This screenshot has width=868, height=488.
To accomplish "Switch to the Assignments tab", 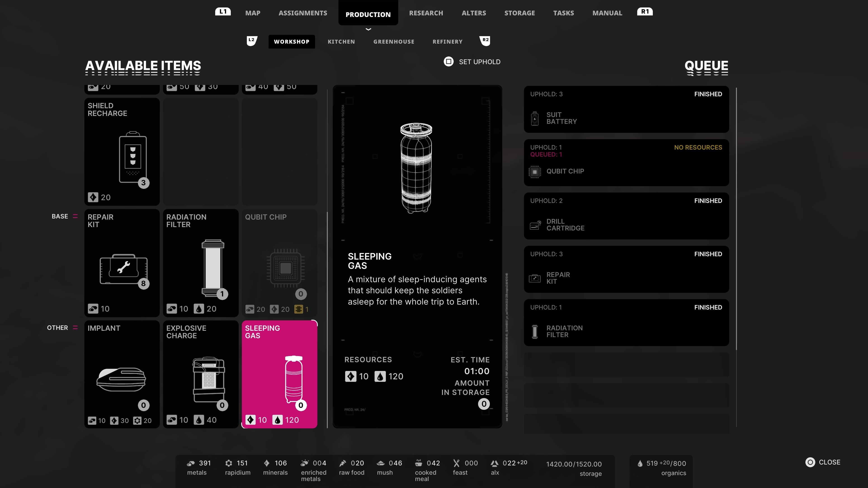I will (303, 13).
